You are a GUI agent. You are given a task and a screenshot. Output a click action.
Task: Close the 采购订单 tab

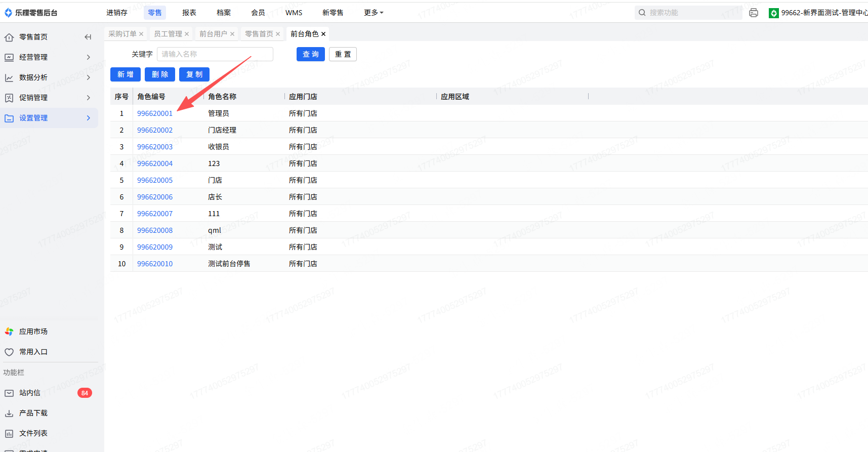click(141, 34)
